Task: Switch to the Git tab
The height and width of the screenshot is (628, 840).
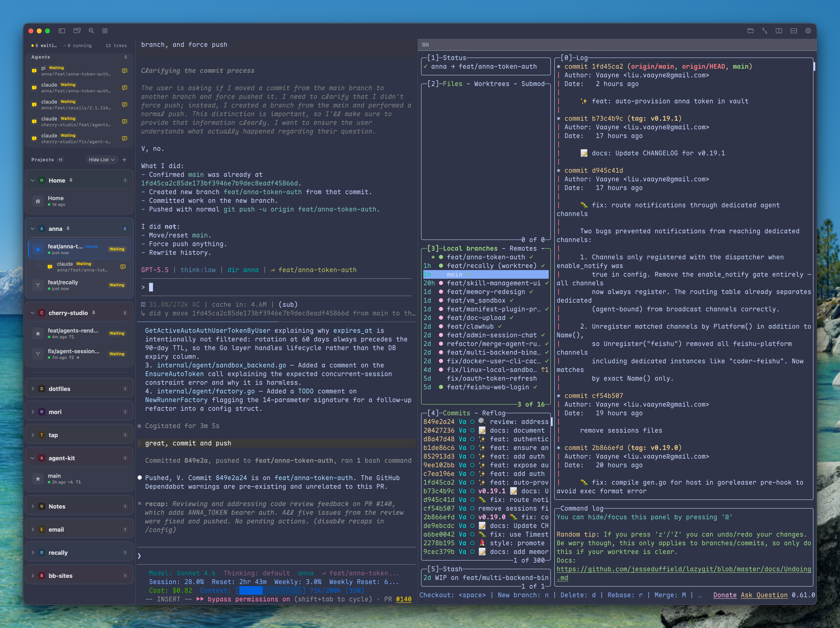Action: tap(425, 45)
